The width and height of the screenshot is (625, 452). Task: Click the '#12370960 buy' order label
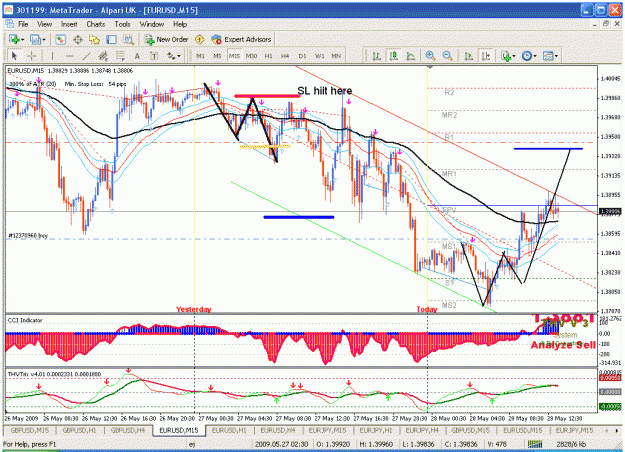28,236
